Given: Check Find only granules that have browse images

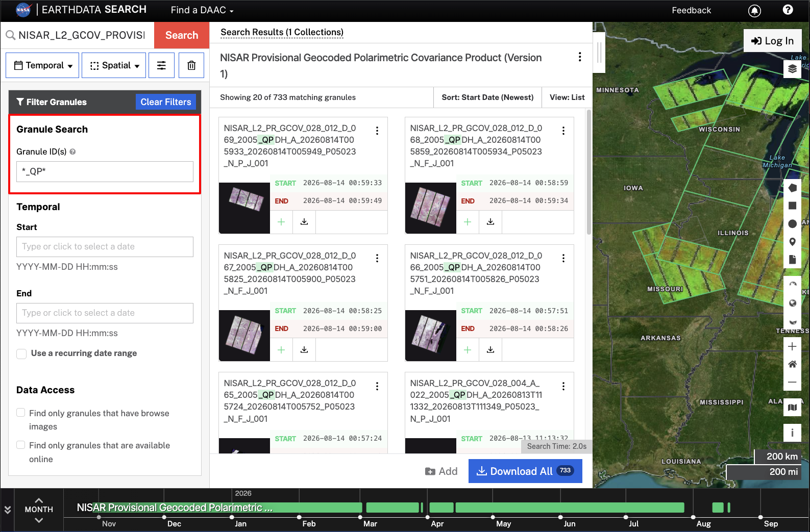Looking at the screenshot, I should point(21,413).
